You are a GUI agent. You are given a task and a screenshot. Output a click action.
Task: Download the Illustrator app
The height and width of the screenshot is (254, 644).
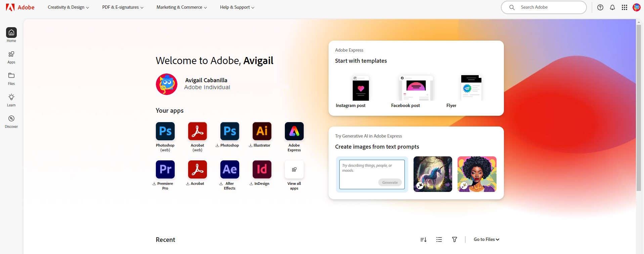262,131
